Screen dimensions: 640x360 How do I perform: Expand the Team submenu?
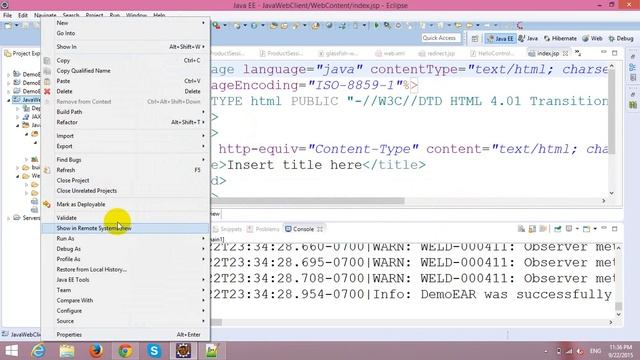pos(126,290)
